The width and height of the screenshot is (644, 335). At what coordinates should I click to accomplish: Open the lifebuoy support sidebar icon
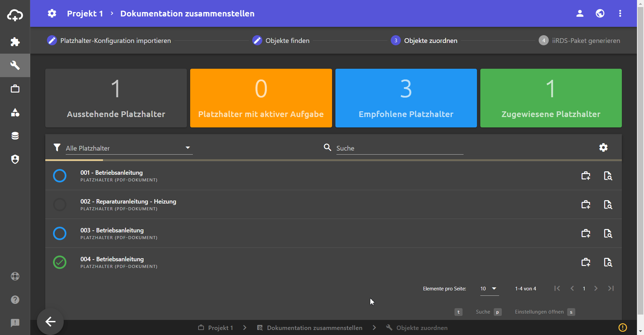[15, 276]
